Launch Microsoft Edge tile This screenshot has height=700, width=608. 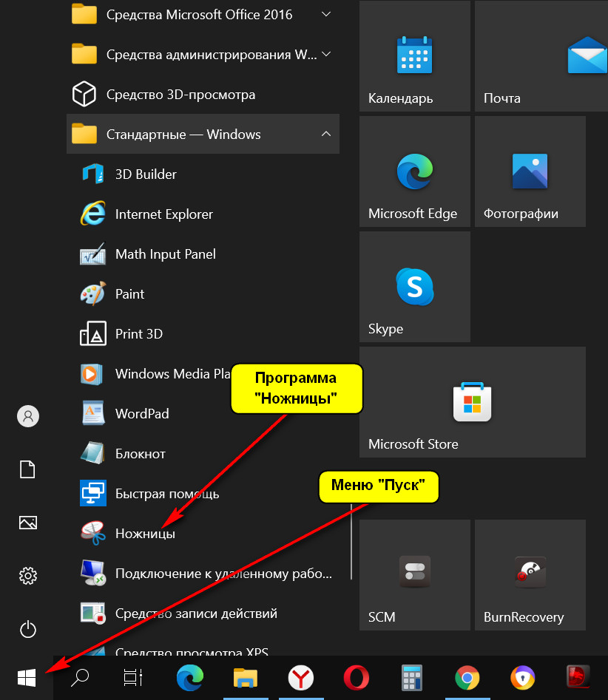click(x=414, y=171)
